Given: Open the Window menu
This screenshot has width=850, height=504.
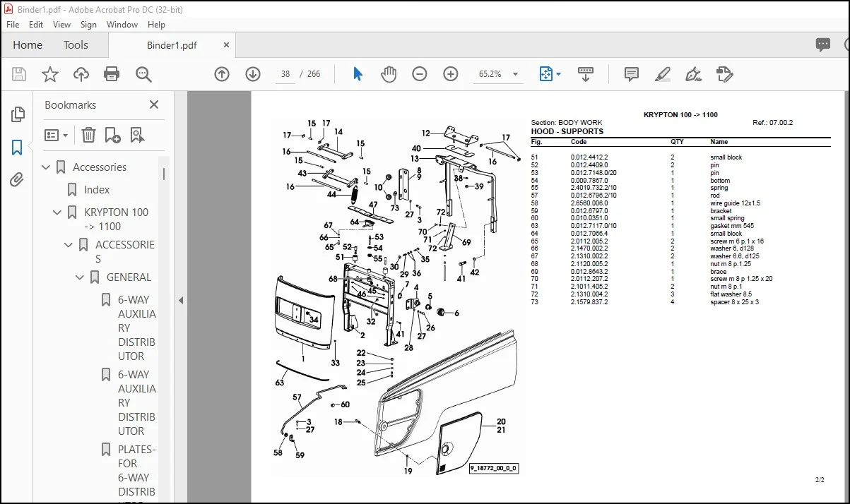Looking at the screenshot, I should click(x=122, y=24).
